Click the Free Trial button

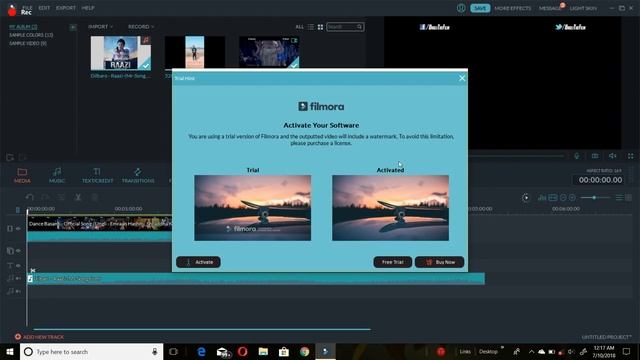[x=393, y=262]
